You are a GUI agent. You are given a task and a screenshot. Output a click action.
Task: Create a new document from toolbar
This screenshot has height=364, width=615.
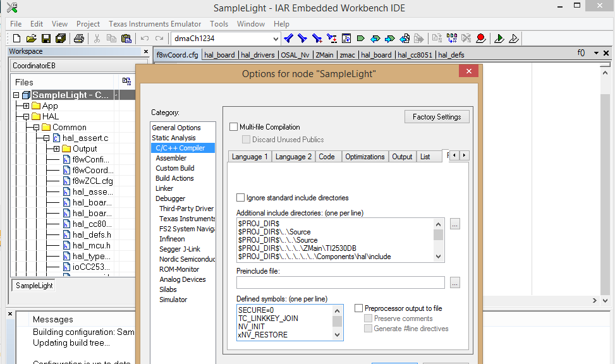point(17,39)
